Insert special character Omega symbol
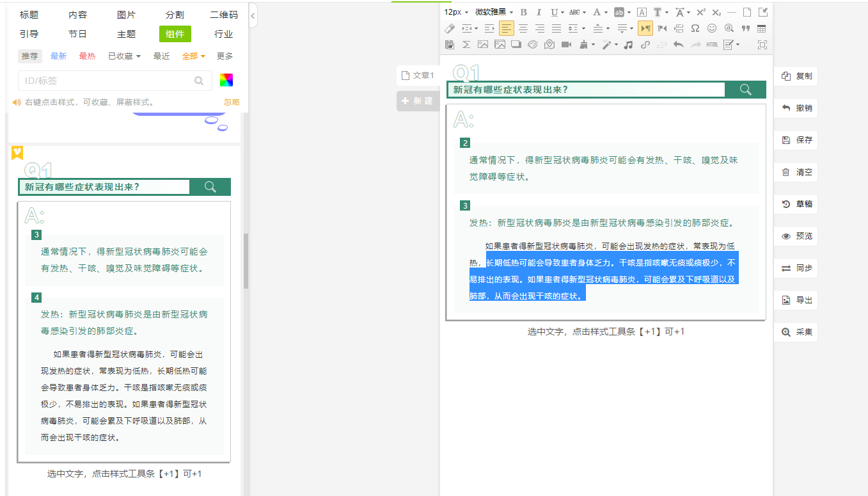The width and height of the screenshot is (868, 496). (x=695, y=28)
